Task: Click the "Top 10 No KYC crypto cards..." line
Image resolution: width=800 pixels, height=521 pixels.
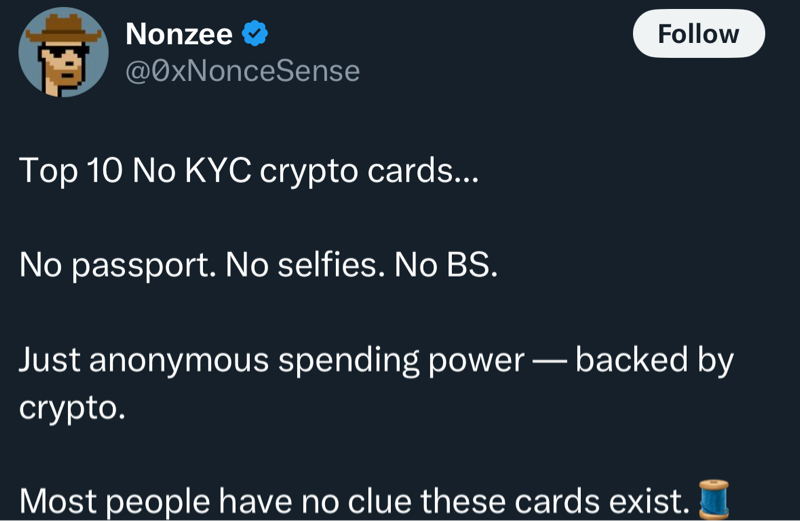Action: tap(249, 171)
